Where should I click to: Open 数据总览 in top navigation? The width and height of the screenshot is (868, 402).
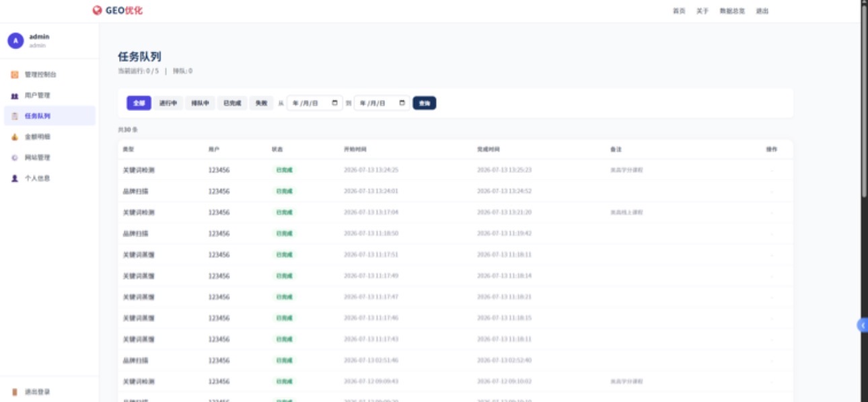pos(732,11)
